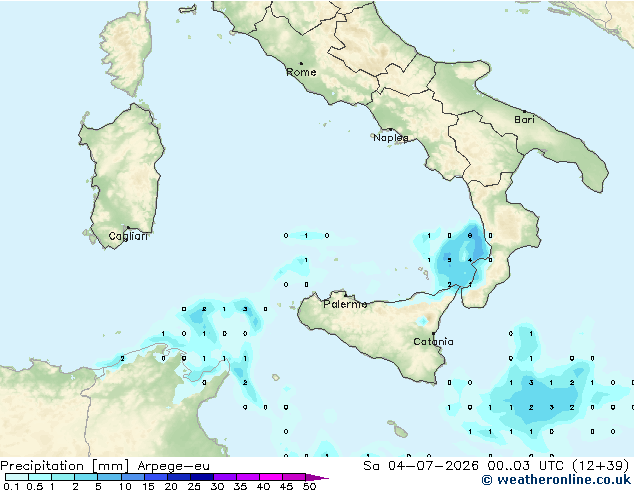Click the '25' legend value label

194,486
